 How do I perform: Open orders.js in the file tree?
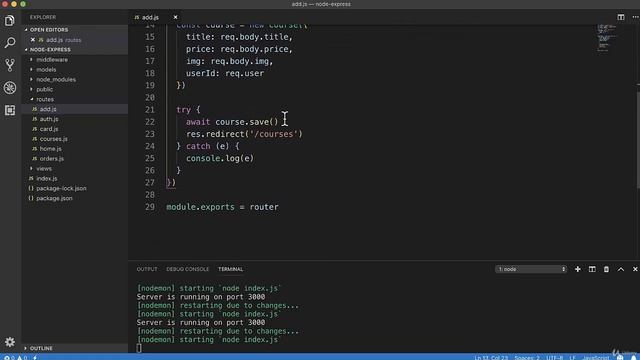[x=52, y=158]
